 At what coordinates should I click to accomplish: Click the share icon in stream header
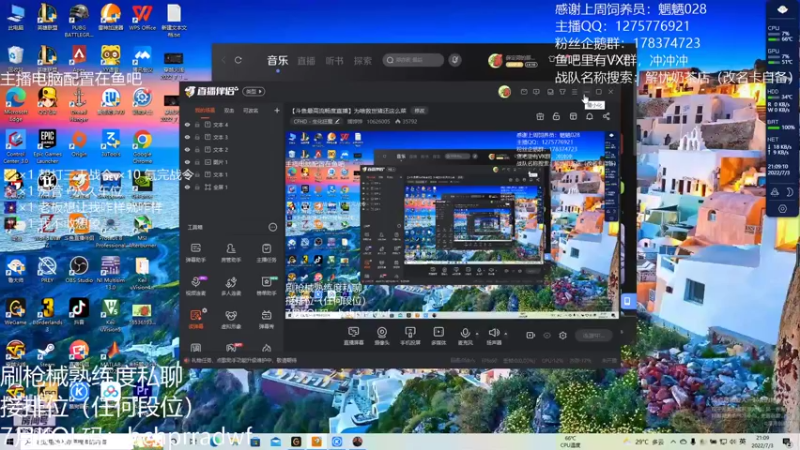point(606,117)
